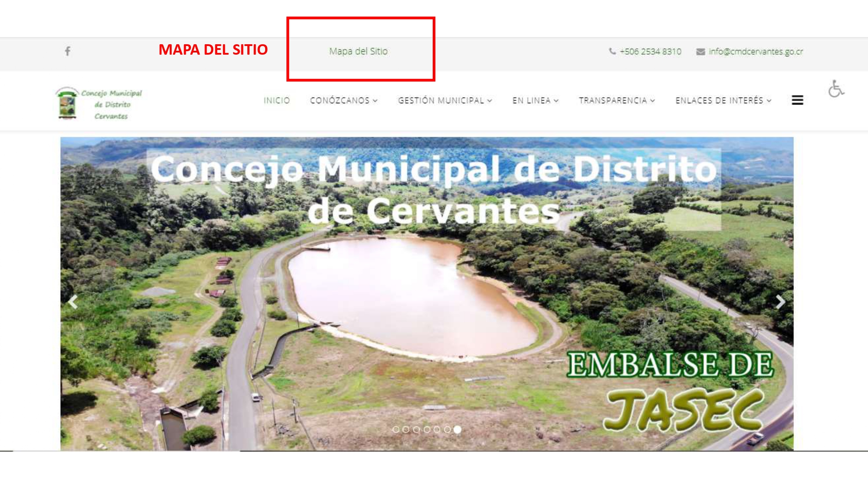Open the hamburger menu icon
This screenshot has height=488, width=868.
(797, 100)
